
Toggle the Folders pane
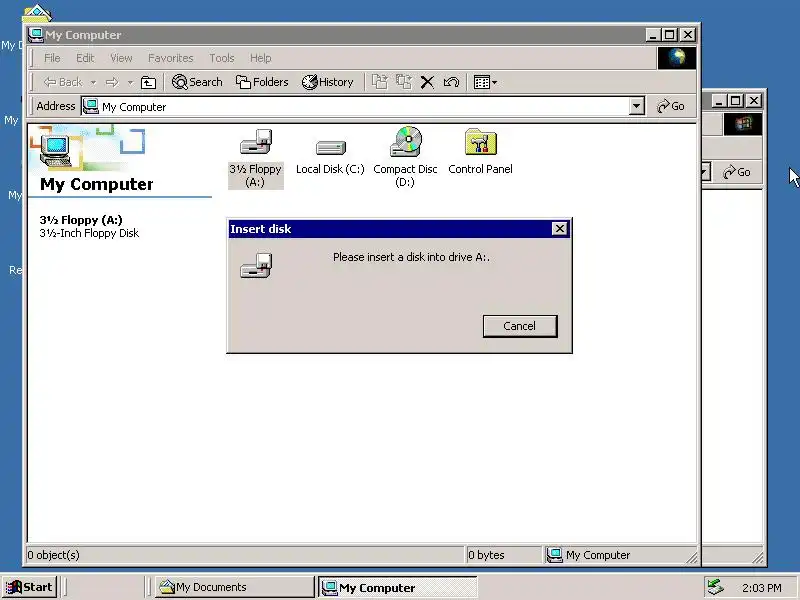point(262,82)
